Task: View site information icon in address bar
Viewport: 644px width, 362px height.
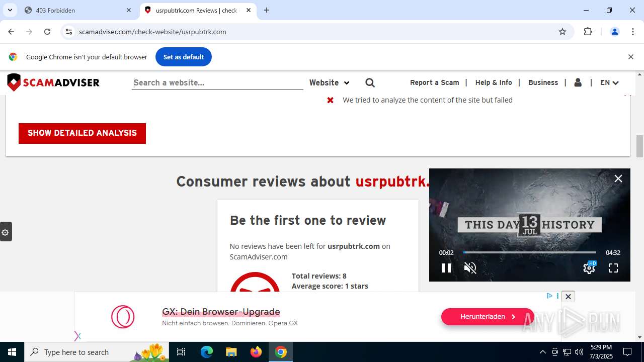Action: pos(69,32)
